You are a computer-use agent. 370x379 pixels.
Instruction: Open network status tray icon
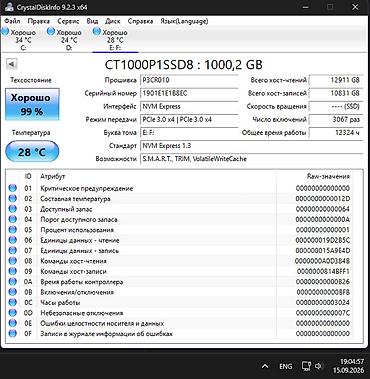pos(306,366)
